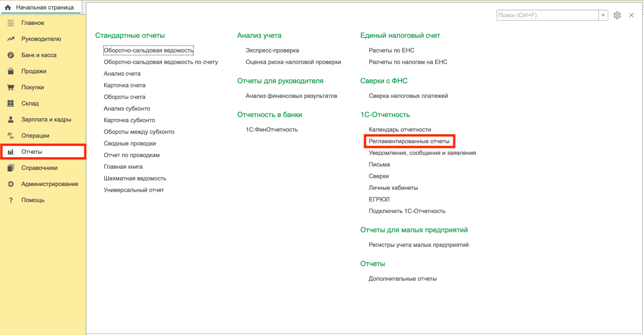This screenshot has width=644, height=335.
Task: Open Сверки under 1С-Отчетность
Action: pyautogui.click(x=379, y=176)
